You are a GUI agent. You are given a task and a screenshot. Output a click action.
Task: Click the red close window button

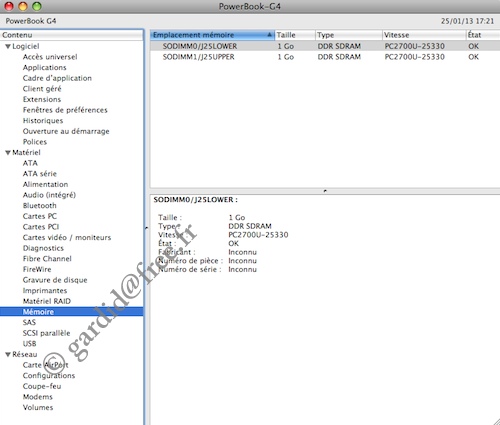tap(9, 6)
